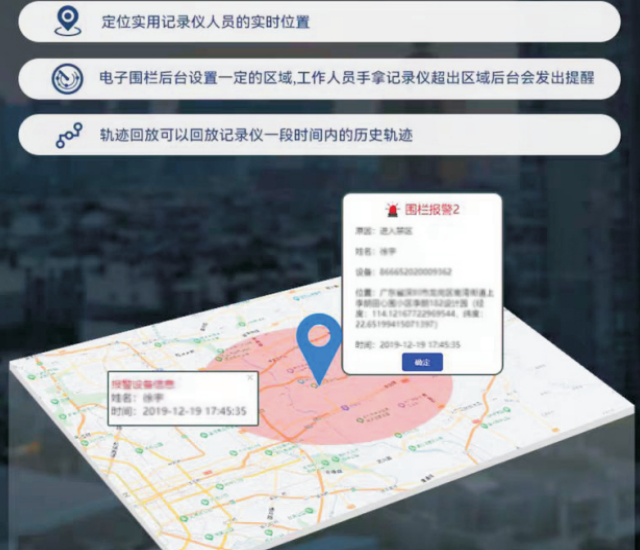This screenshot has width=640, height=550.
Task: Click the 时间 timestamp in 报警设备信息 popup
Action: pyautogui.click(x=177, y=411)
